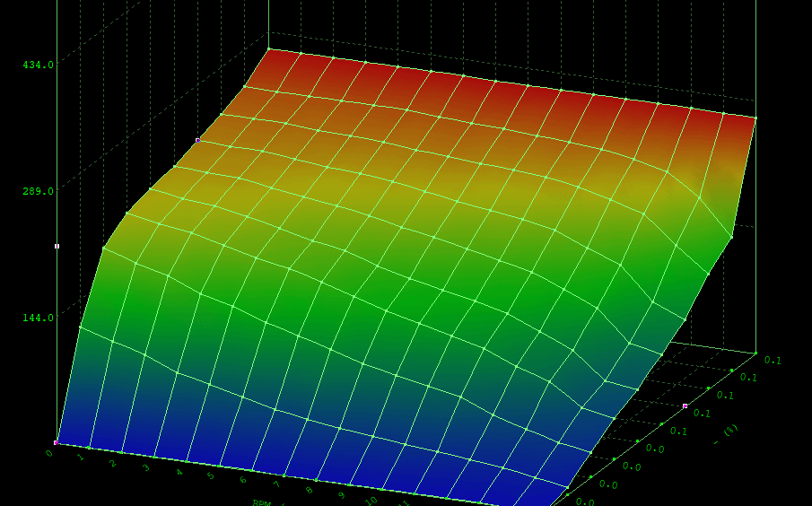Click tick label 5 on the RPM axis
812x506 pixels.
[211, 477]
